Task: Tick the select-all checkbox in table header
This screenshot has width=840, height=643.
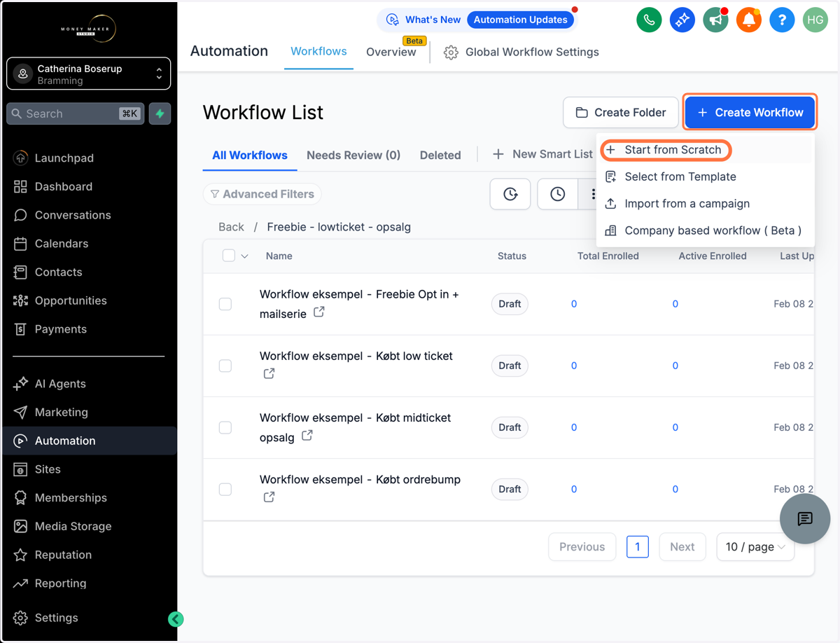Action: [x=228, y=256]
